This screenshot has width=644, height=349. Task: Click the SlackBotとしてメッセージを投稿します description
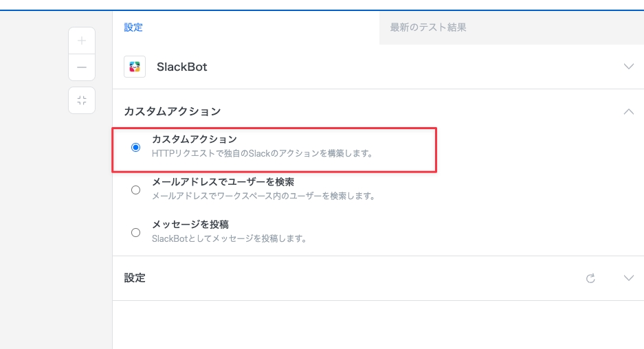tap(229, 238)
